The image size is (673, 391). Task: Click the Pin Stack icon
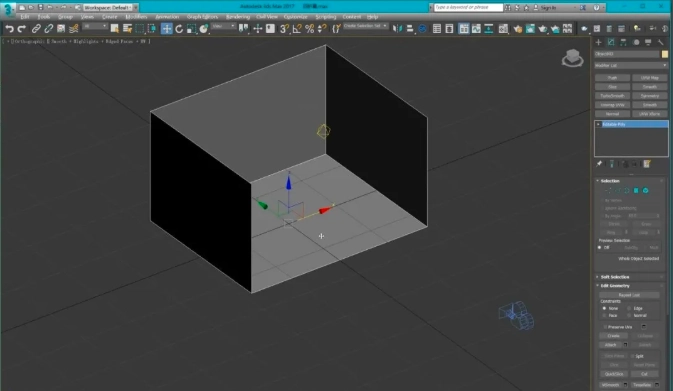[x=599, y=164]
